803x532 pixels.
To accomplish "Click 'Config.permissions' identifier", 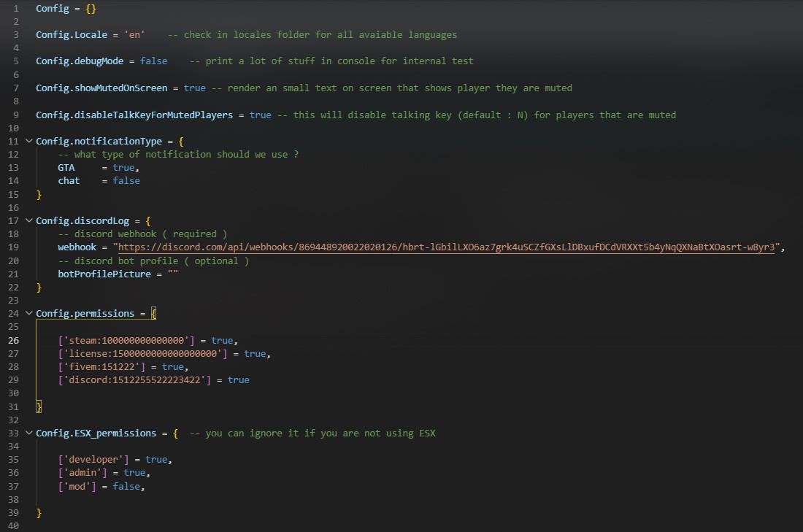I will click(85, 314).
